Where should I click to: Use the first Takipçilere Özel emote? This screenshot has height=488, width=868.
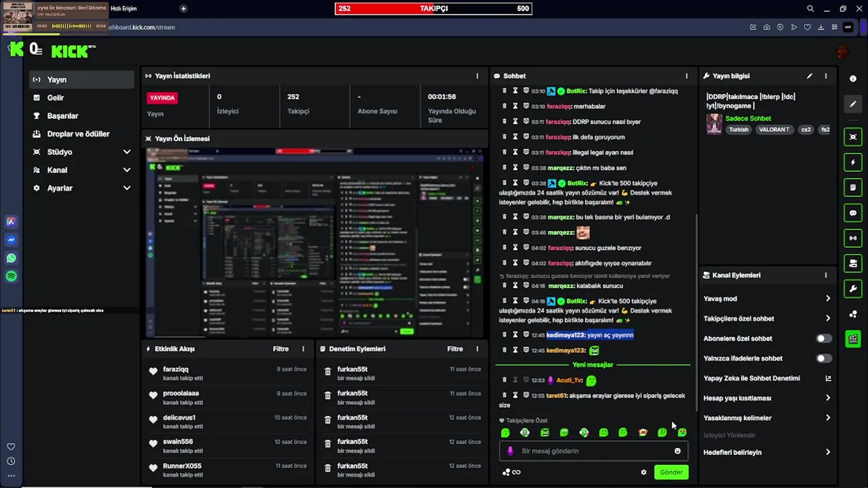click(x=505, y=432)
